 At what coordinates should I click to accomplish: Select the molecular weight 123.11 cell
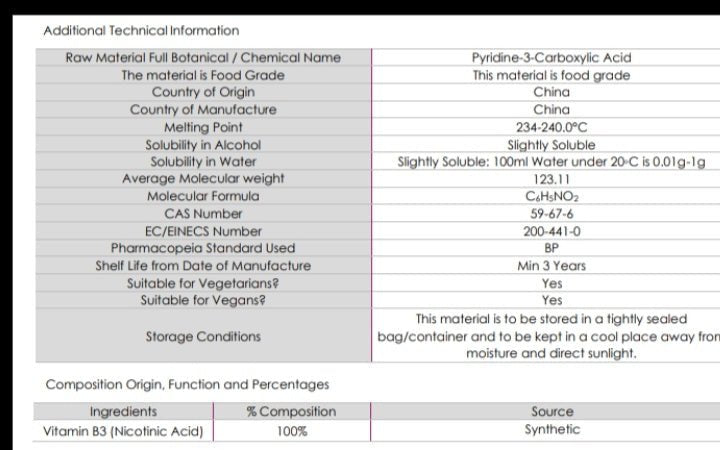coord(551,179)
